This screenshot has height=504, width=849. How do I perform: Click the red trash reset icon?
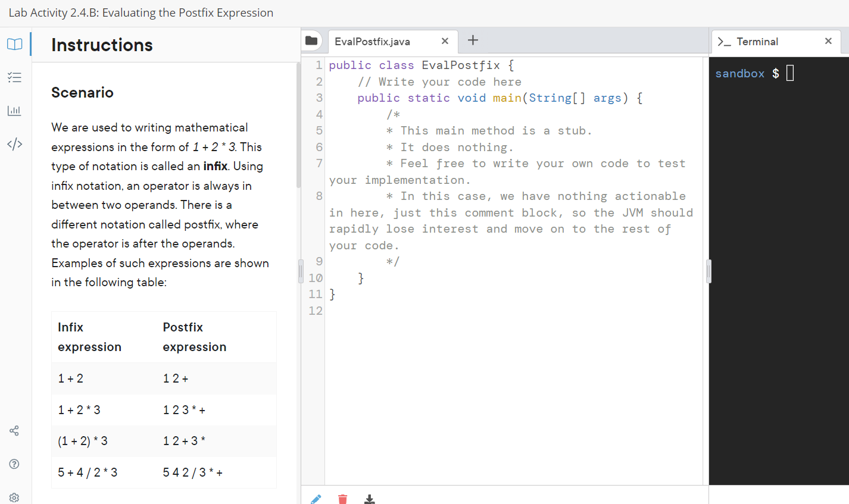click(x=342, y=499)
